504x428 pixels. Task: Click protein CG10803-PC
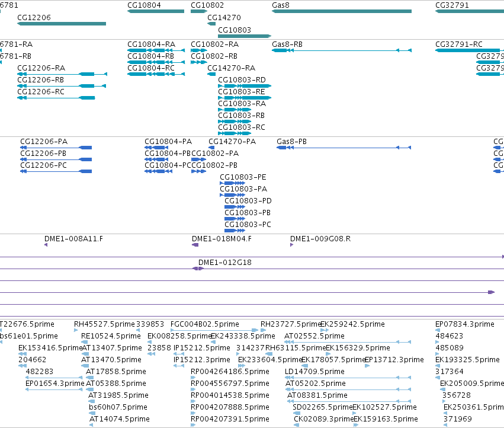point(235,231)
